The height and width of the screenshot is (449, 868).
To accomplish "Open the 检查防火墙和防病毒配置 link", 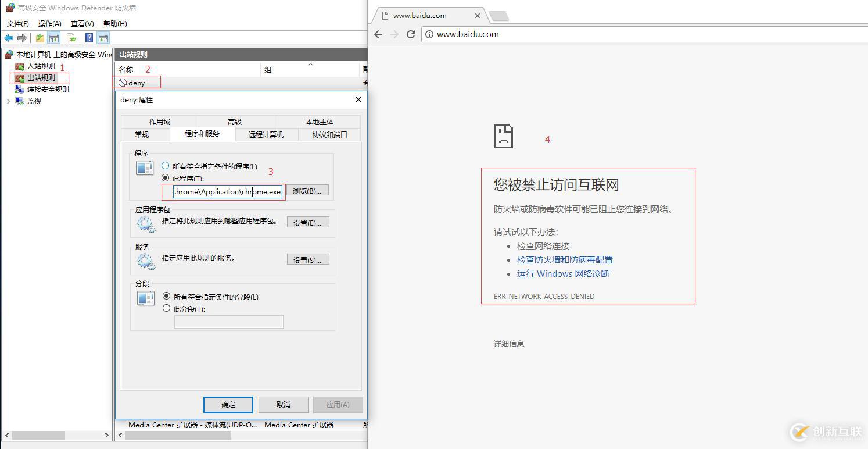I will (564, 259).
